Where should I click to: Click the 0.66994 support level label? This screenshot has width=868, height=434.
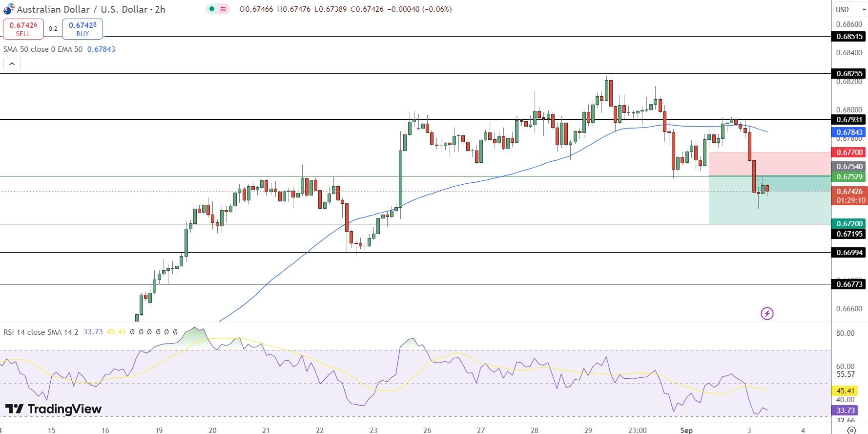(x=849, y=252)
